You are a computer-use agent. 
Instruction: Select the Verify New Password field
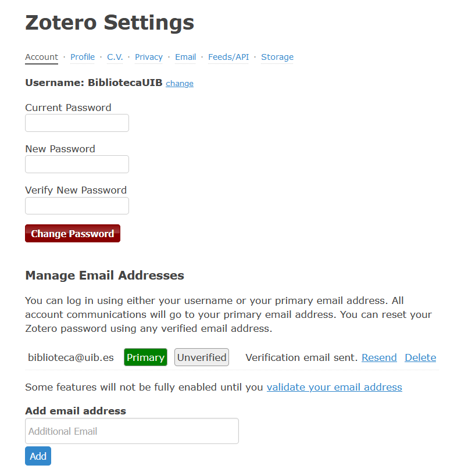(x=77, y=206)
